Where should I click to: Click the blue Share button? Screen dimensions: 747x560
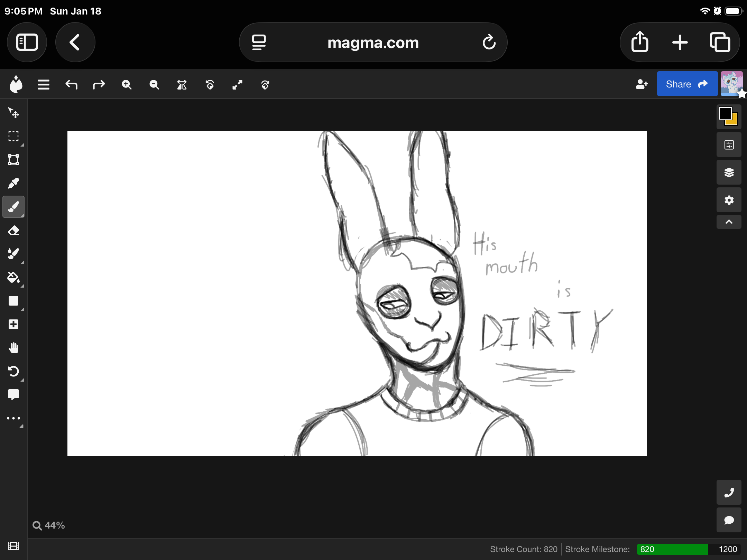[687, 84]
